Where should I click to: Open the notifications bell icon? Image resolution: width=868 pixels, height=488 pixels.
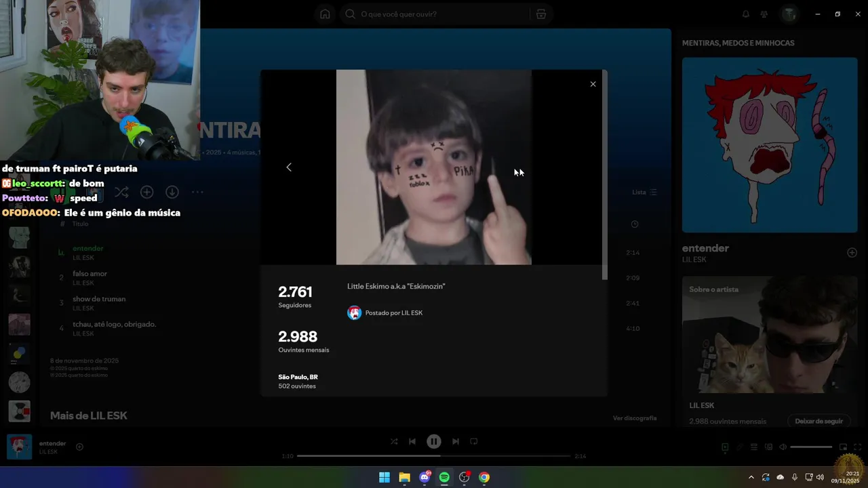click(x=746, y=14)
